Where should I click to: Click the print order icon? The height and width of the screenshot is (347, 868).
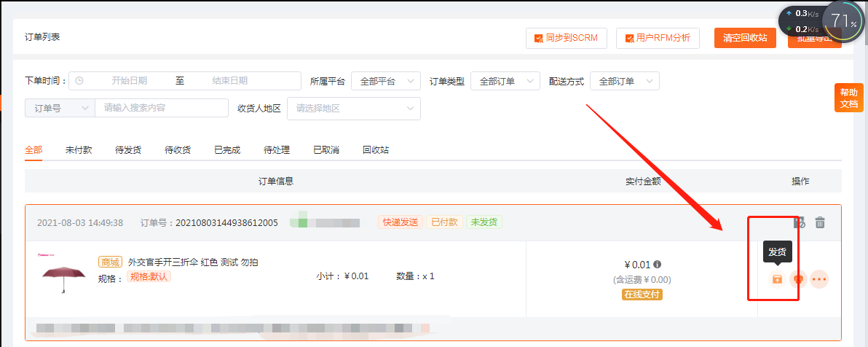798,279
